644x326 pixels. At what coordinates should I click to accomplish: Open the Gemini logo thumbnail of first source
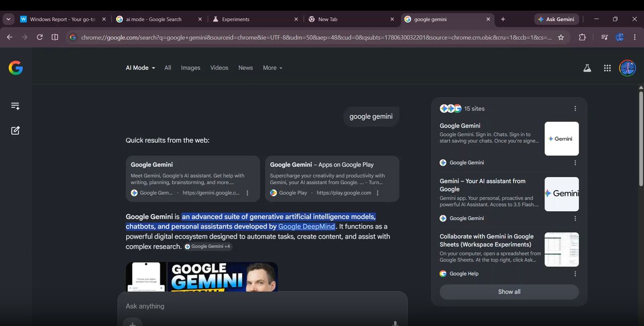coord(561,139)
